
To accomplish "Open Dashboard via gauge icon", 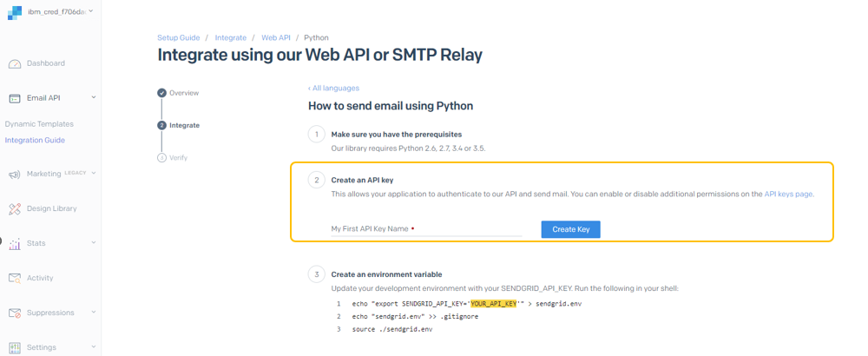I will pyautogui.click(x=15, y=63).
